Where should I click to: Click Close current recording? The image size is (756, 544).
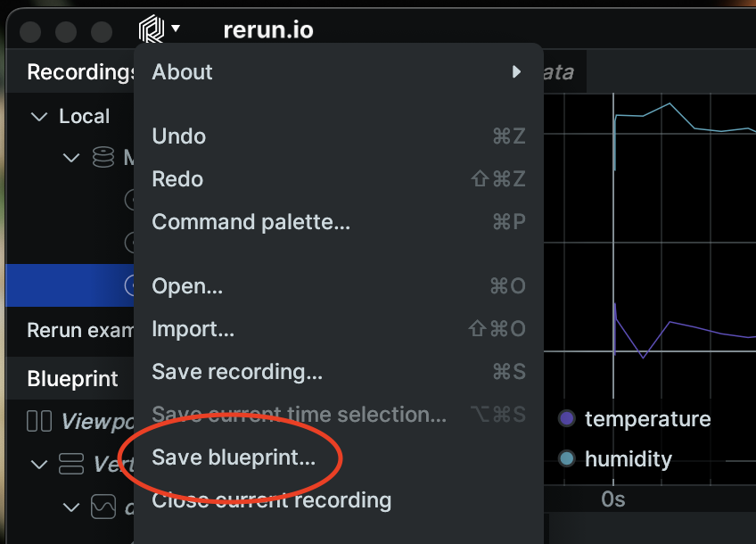271,500
